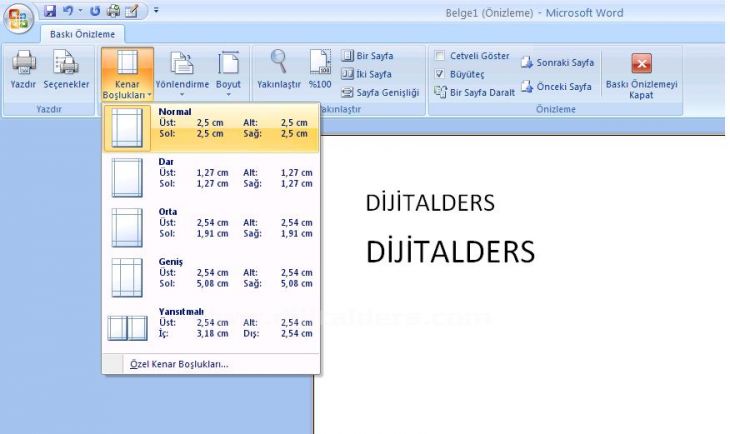Screen dimensions: 730x434
Task: Select the Geniş margin preset
Action: [x=211, y=278]
